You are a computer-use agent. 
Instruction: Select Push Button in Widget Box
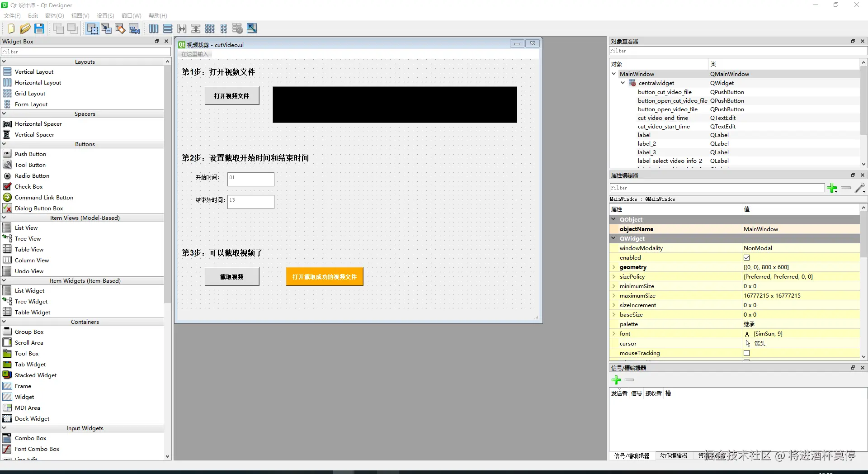coord(30,154)
